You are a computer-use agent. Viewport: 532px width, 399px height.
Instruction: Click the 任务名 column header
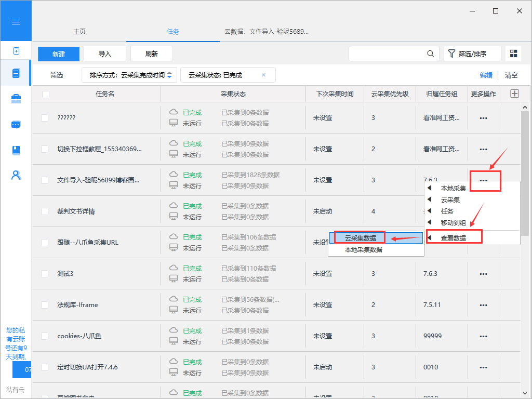click(105, 94)
